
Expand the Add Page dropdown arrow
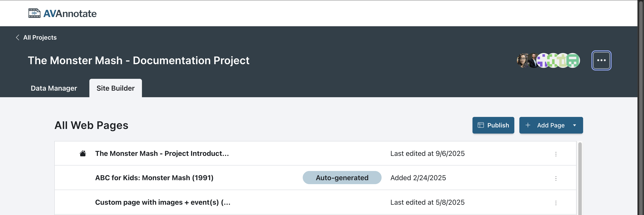point(575,125)
